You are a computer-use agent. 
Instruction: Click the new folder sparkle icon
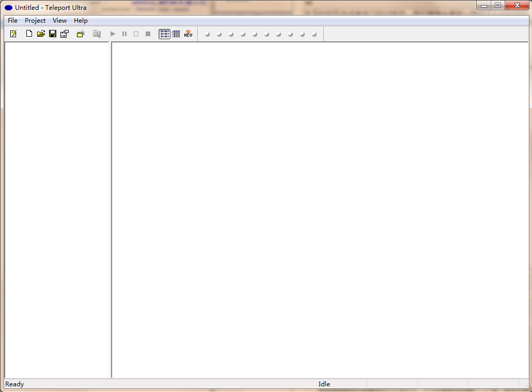click(81, 34)
